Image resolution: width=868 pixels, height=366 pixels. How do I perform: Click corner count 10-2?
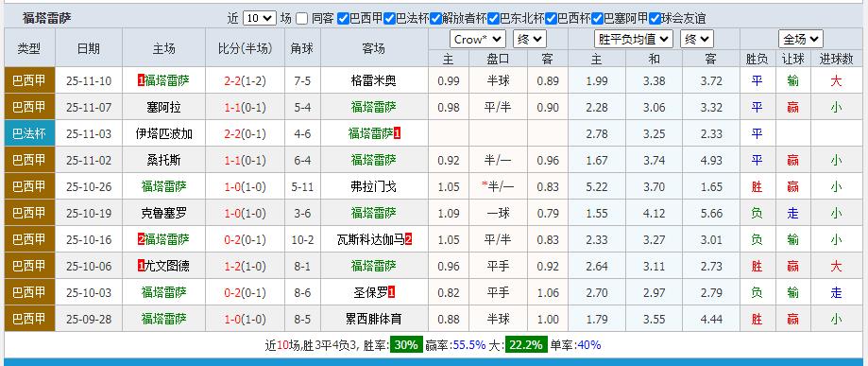tap(302, 239)
